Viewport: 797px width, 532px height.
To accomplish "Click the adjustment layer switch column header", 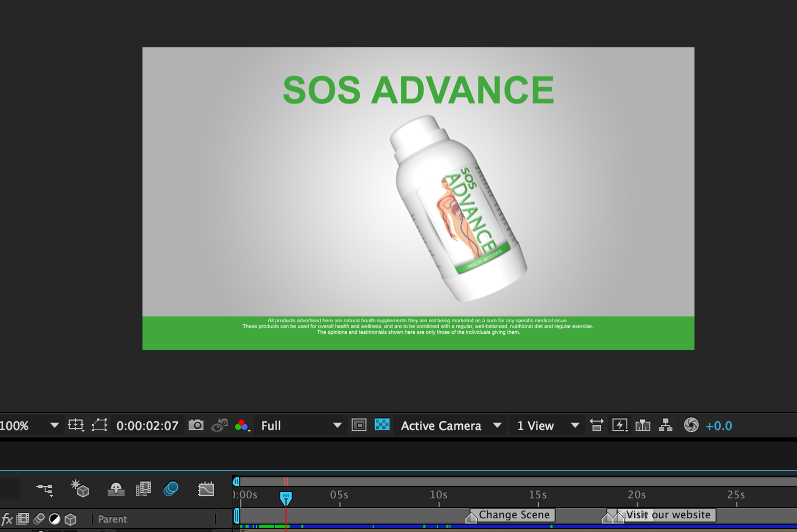I will tap(55, 519).
